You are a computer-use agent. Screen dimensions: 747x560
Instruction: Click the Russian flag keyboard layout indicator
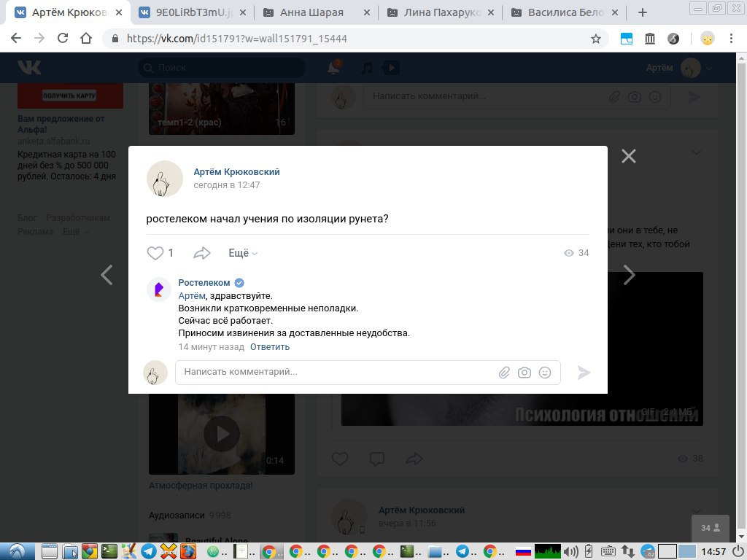tap(523, 551)
